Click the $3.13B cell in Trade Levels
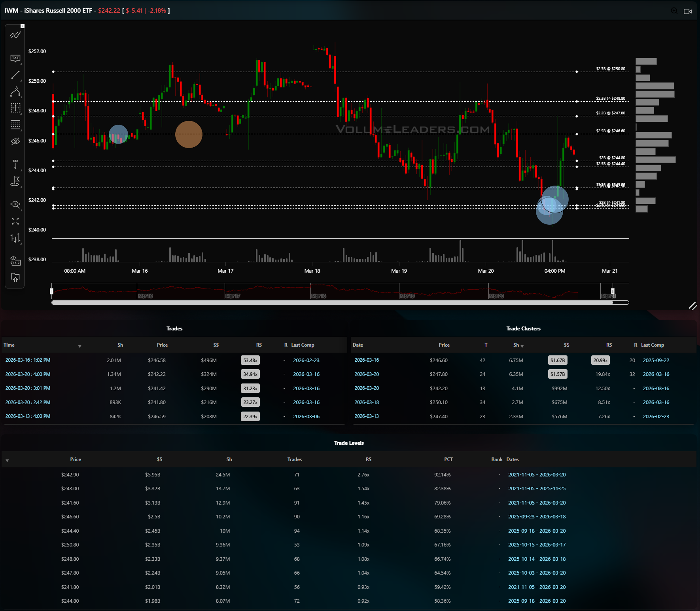 pyautogui.click(x=152, y=503)
